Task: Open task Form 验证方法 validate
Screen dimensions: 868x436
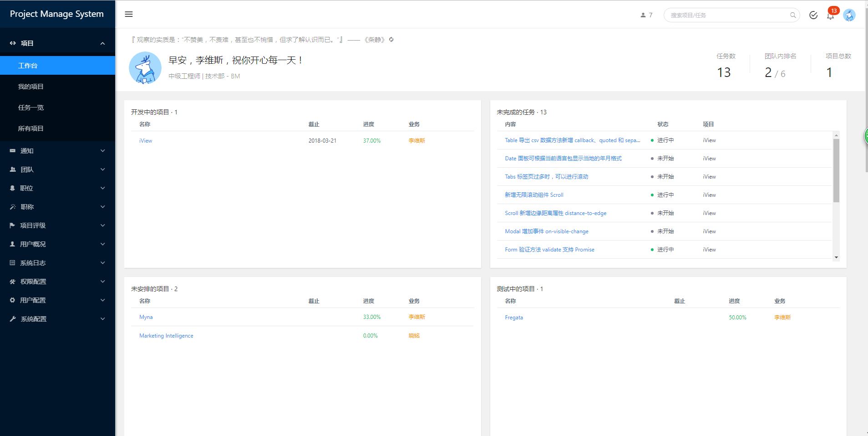Action: tap(549, 250)
